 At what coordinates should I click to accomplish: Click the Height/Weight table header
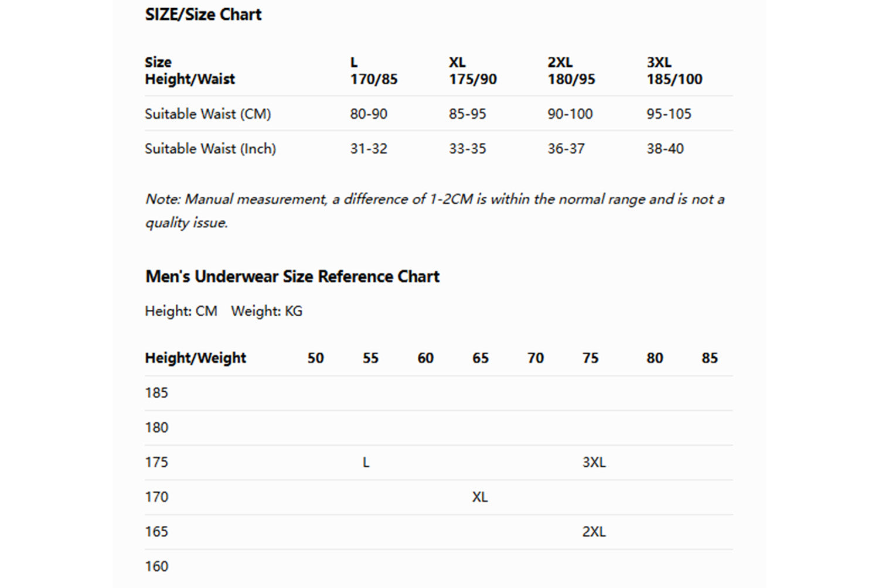tap(195, 358)
